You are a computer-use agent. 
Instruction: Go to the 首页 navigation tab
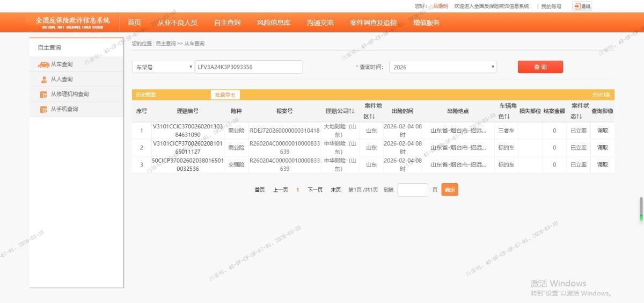click(134, 23)
